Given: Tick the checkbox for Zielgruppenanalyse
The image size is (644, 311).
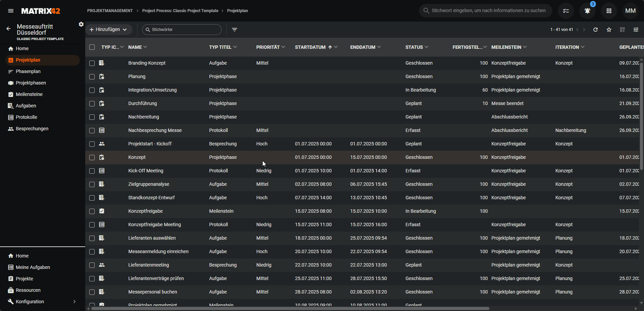Looking at the screenshot, I should [x=92, y=184].
